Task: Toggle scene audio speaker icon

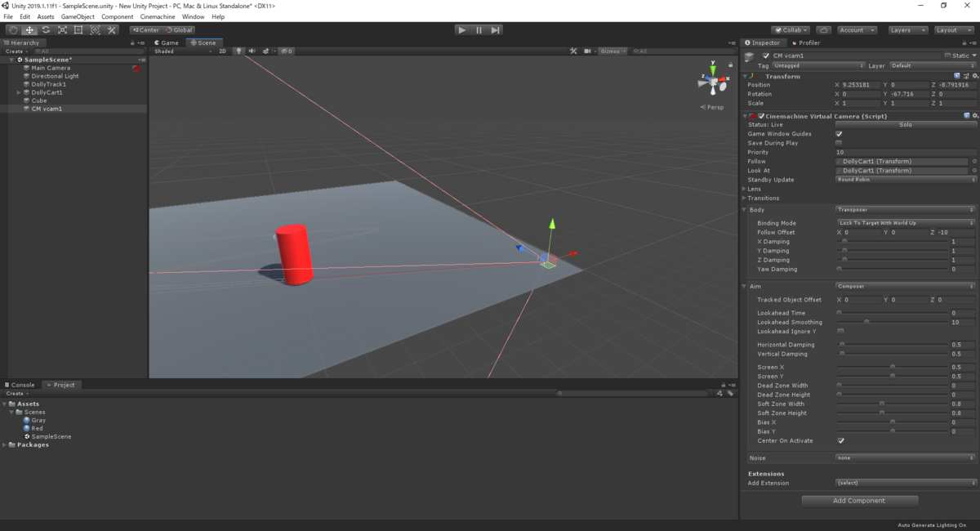Action: click(252, 51)
